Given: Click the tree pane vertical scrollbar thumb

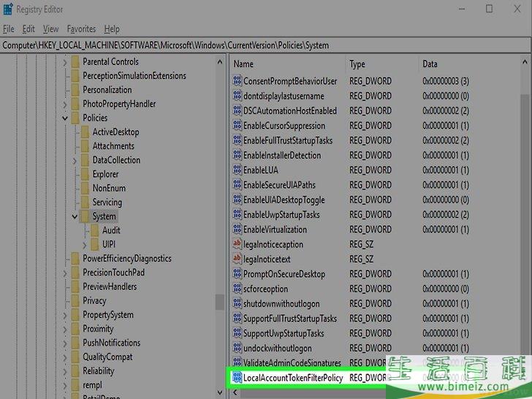Looking at the screenshot, I should (220, 302).
